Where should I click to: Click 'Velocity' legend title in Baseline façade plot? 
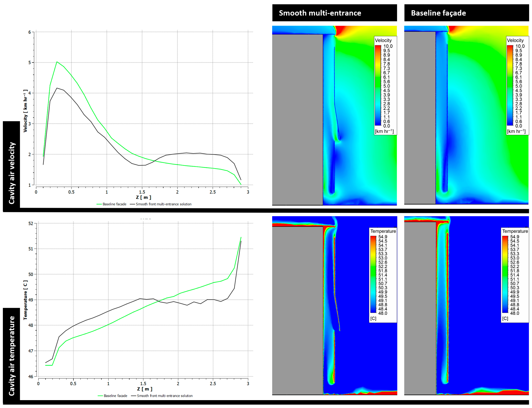tap(515, 40)
